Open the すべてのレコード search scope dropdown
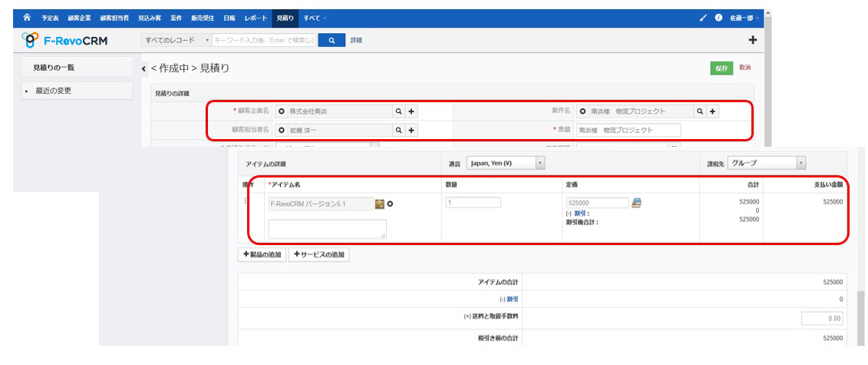The image size is (868, 365). pos(177,40)
